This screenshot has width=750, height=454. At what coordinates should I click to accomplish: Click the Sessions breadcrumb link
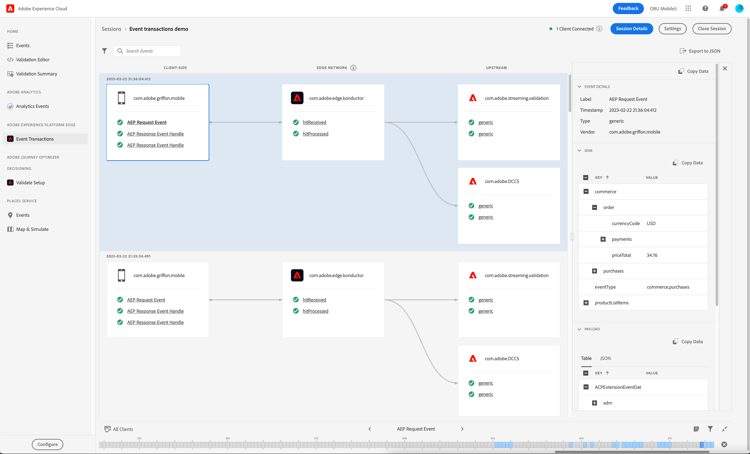(x=111, y=29)
